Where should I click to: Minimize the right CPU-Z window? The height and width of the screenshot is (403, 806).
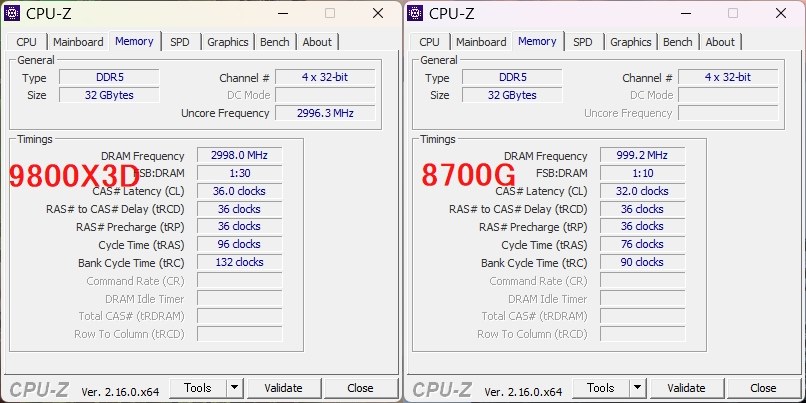(x=686, y=13)
